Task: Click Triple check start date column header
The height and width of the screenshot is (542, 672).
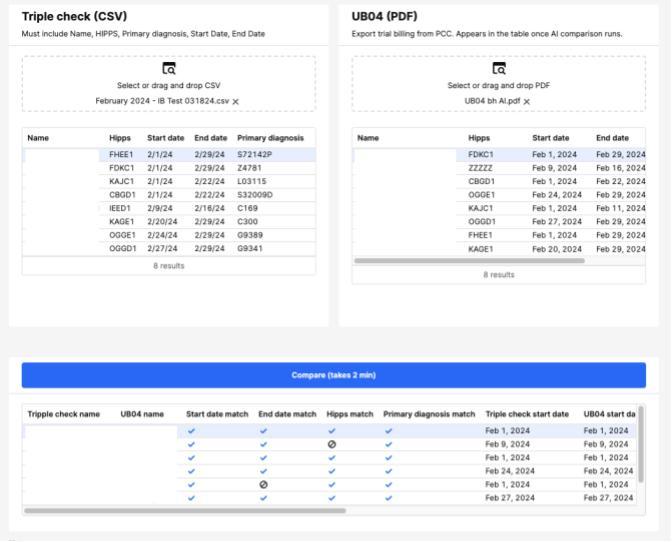Action: point(527,414)
